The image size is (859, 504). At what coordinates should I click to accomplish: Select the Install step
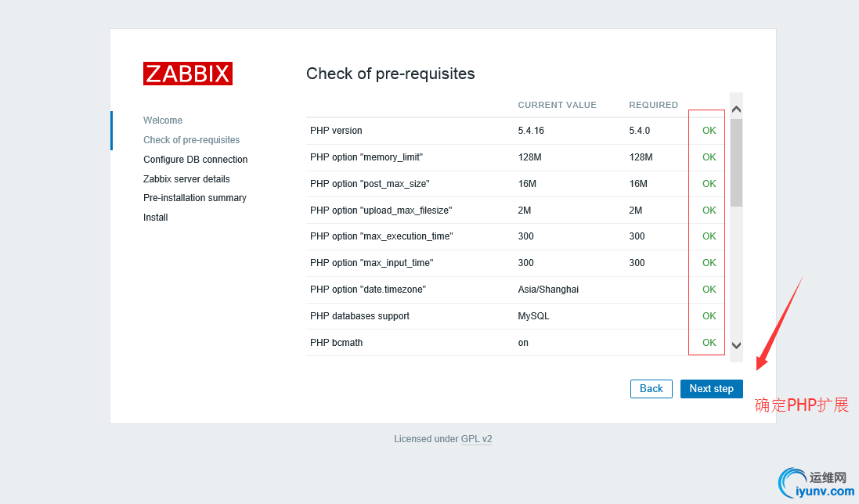155,218
